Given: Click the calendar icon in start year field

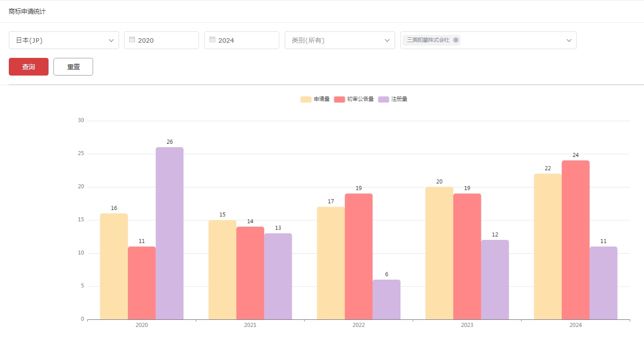Looking at the screenshot, I should coord(132,40).
